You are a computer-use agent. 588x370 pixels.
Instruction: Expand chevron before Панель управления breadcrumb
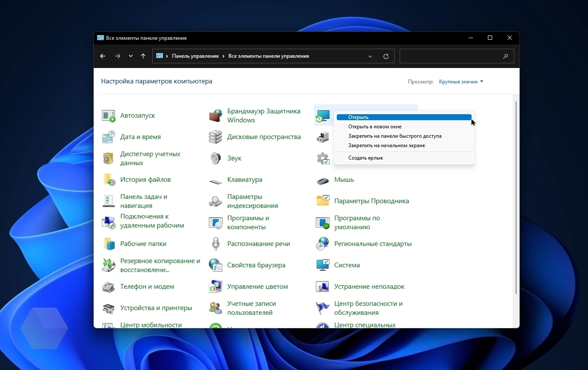pos(167,56)
